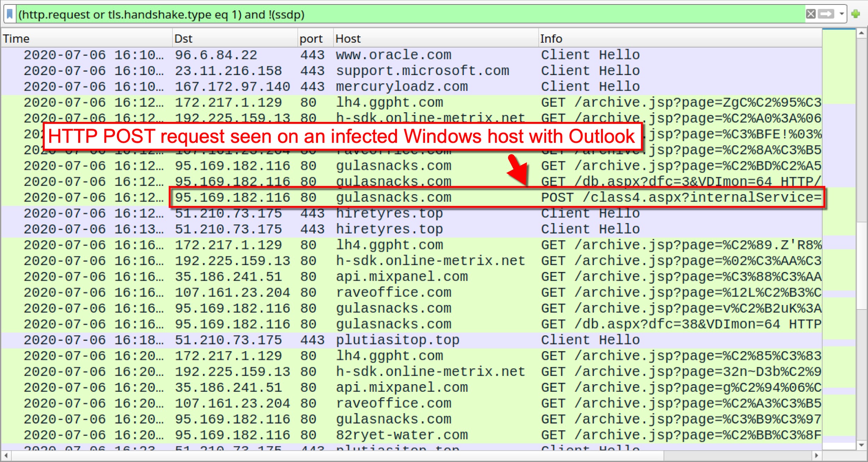Click destination IP 167.172.97.140
Viewport: 868px width, 462px height.
[232, 86]
